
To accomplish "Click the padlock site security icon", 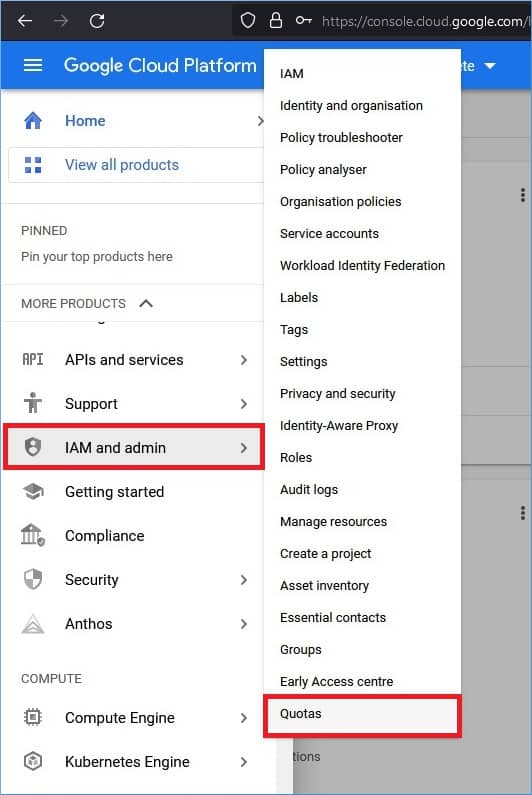I will 276,20.
